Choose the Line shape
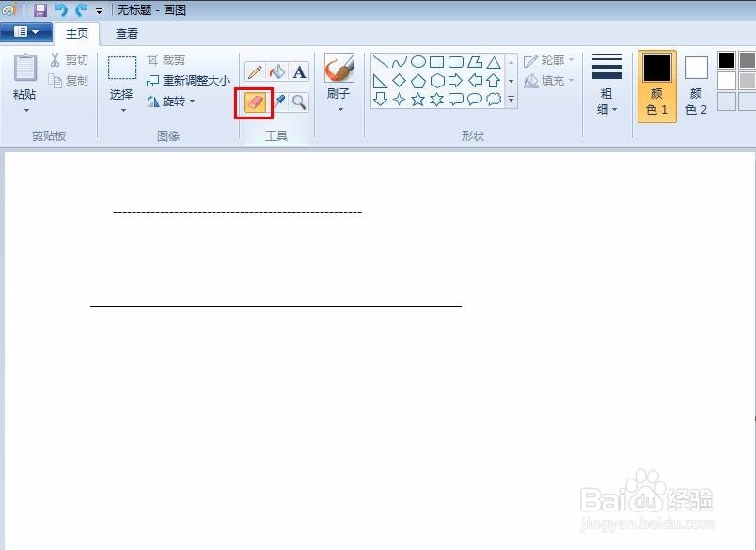This screenshot has height=550, width=756. pos(381,62)
